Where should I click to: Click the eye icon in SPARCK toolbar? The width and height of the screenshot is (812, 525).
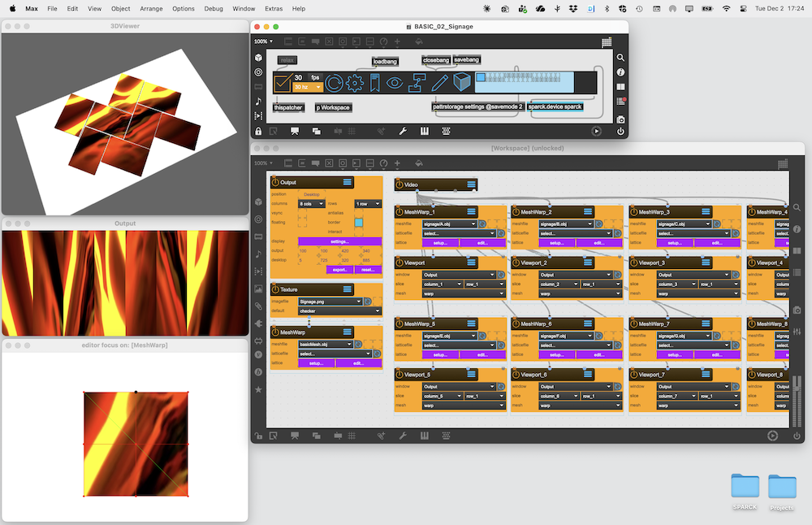(395, 82)
